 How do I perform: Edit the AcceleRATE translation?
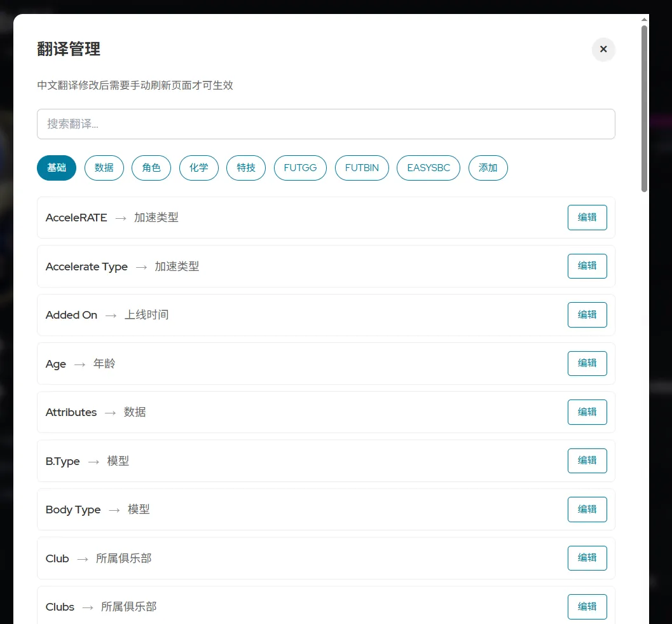coord(587,218)
